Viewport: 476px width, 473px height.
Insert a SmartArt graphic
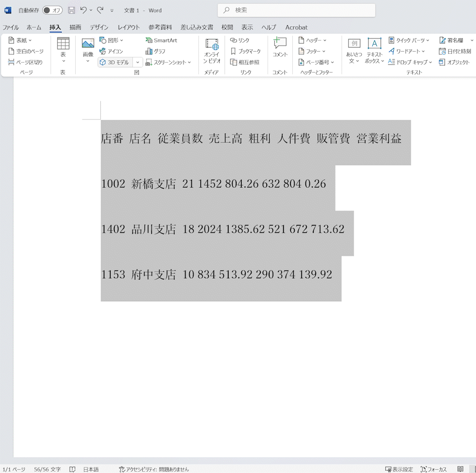(x=161, y=40)
